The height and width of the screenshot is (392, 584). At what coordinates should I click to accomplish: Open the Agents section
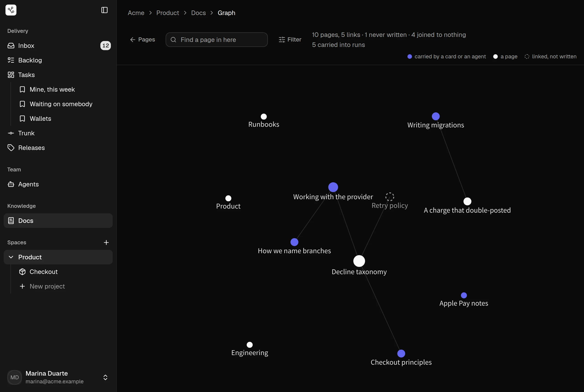tap(58, 184)
